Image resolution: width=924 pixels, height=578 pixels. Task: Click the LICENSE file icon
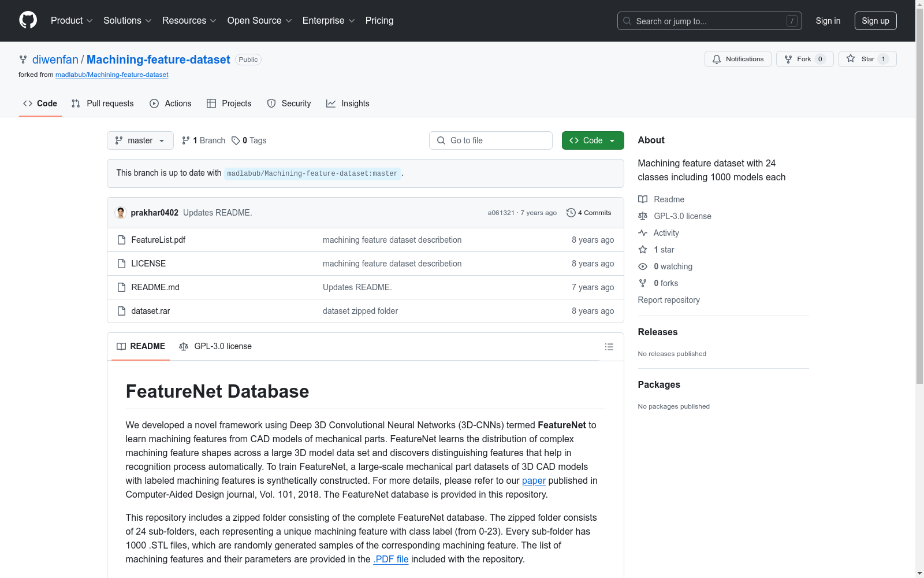click(121, 264)
